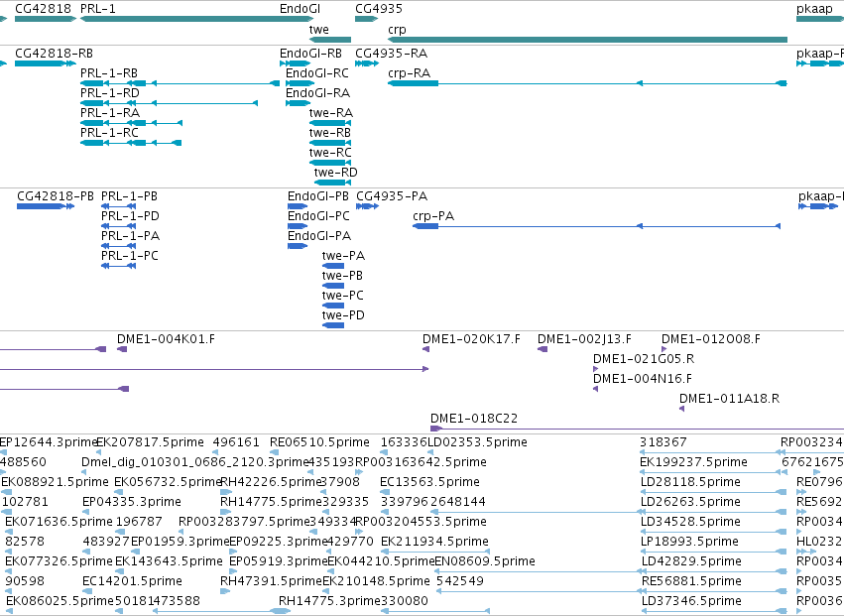The image size is (844, 616).
Task: Select protein PRL-1-PC feature
Action: coord(118,266)
